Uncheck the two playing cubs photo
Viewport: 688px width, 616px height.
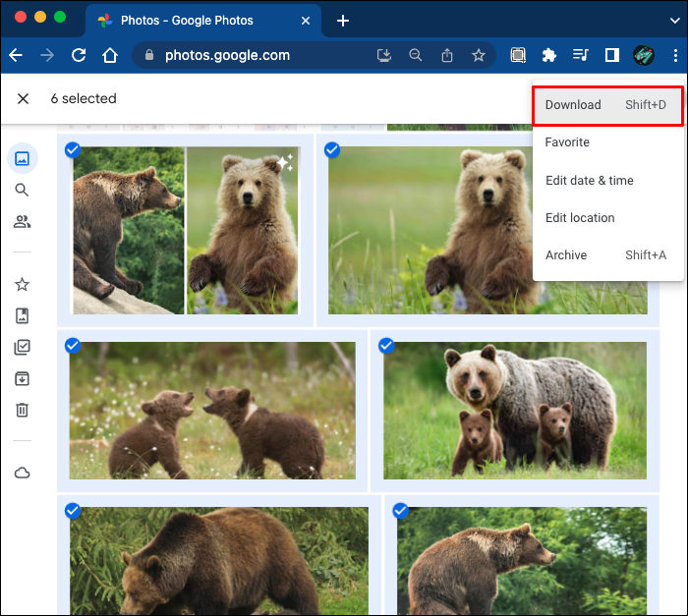pos(73,346)
